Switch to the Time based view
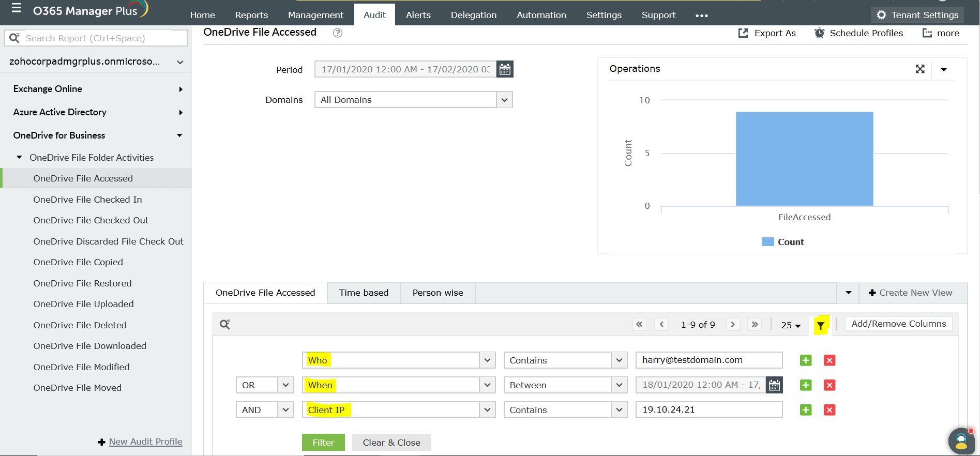The image size is (980, 456). [364, 293]
